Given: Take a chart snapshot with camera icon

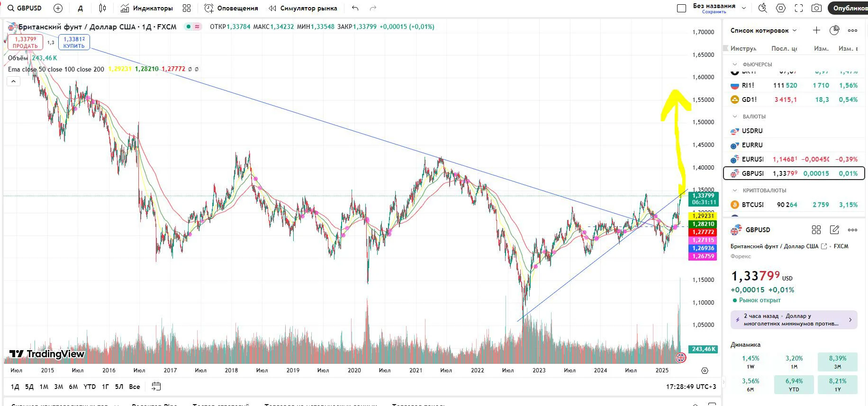Looking at the screenshot, I should click(x=816, y=8).
